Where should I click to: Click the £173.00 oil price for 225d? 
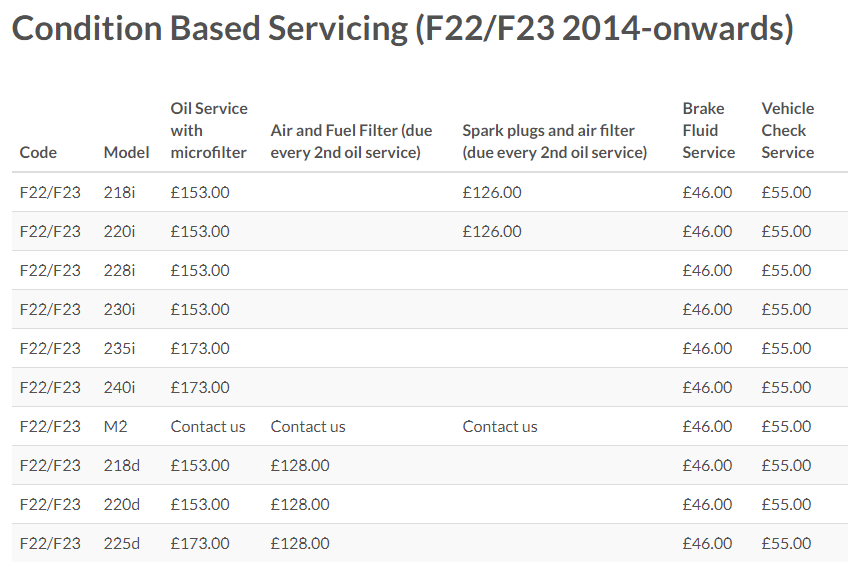pos(200,543)
